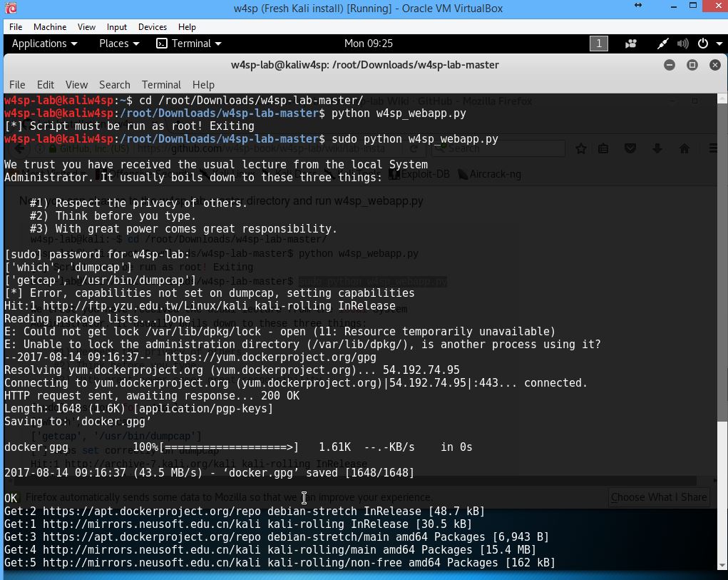Open the Machine menu in VirtualBox
Image resolution: width=728 pixels, height=580 pixels.
point(50,27)
